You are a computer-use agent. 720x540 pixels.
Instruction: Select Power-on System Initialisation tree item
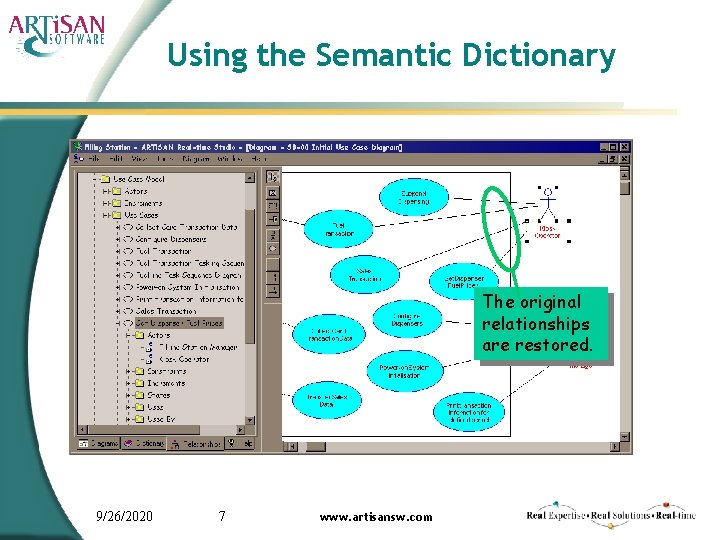click(x=188, y=287)
